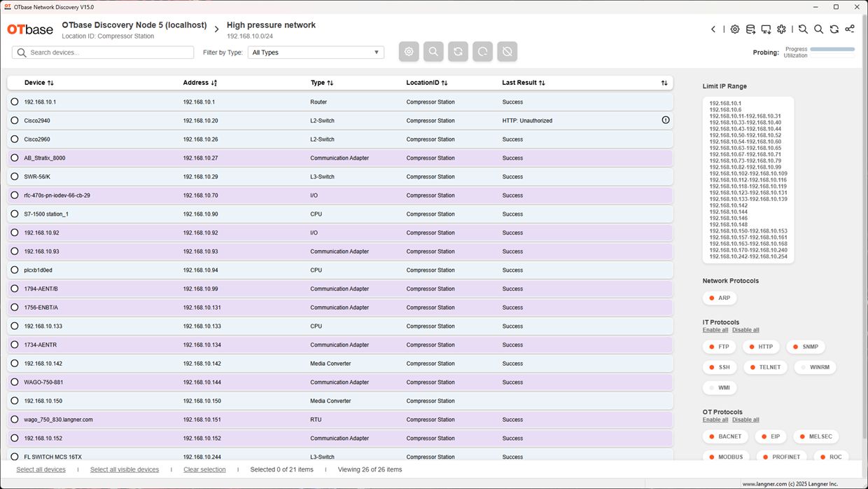Click the Limit IP Range text box
The width and height of the screenshot is (868, 489).
coord(748,180)
